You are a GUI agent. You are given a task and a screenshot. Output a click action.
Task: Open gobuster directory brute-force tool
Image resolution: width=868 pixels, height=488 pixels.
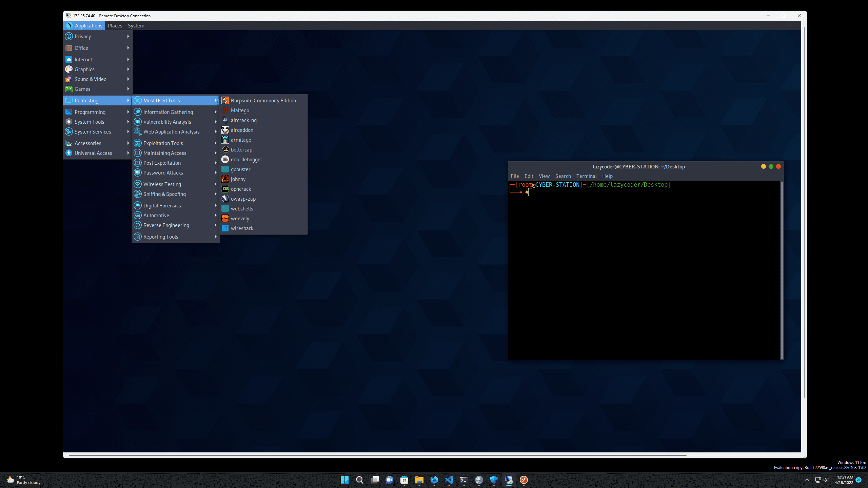[240, 169]
